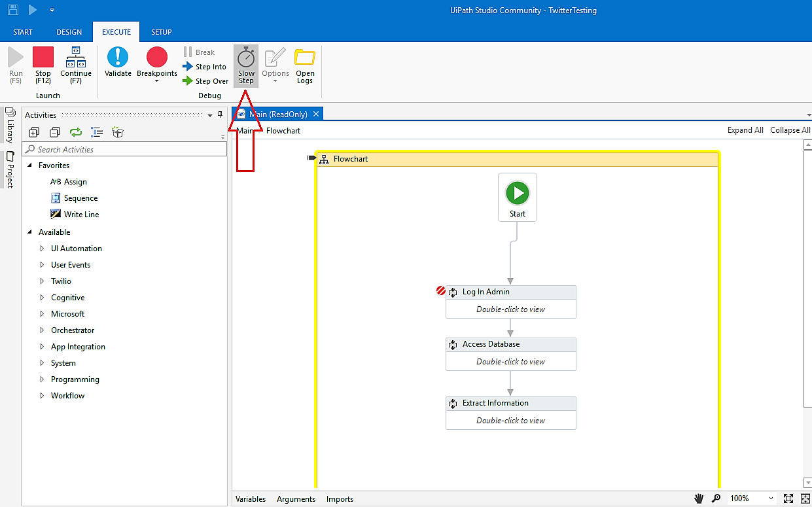The height and width of the screenshot is (507, 812).
Task: Expand the User Events category
Action: tap(43, 265)
